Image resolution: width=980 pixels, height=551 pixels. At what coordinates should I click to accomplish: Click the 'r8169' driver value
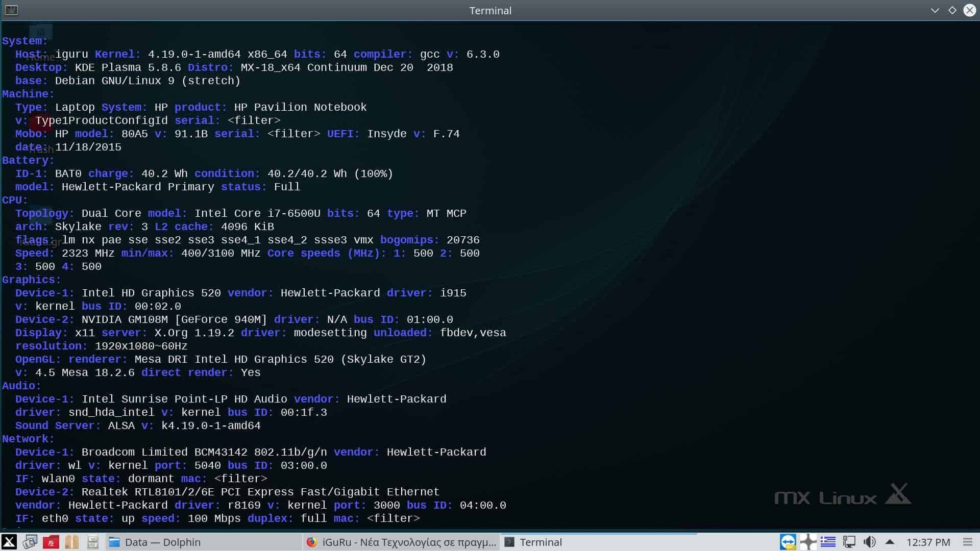coord(244,505)
